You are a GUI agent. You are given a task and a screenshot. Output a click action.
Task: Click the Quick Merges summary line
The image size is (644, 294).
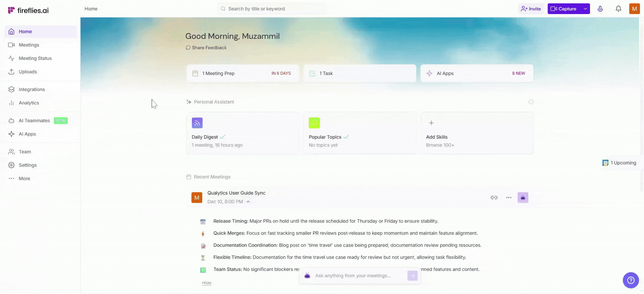click(x=345, y=233)
